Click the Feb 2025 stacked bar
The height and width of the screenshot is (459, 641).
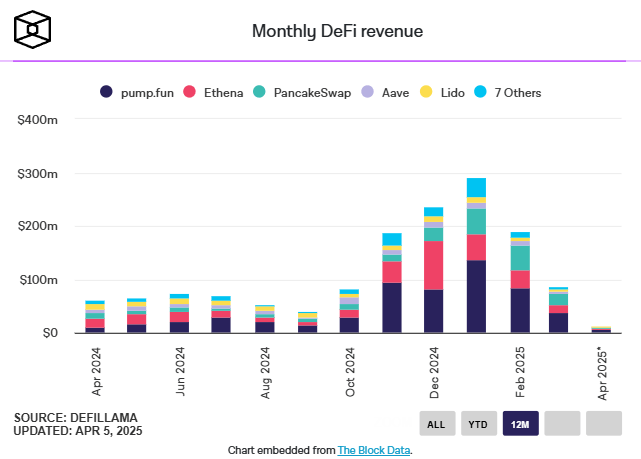tap(520, 282)
